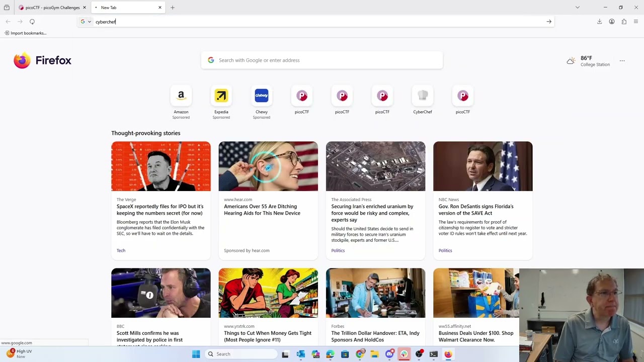The image size is (644, 362).
Task: Close the picoCTF - picoGym Challenges tab
Action: 85,8
